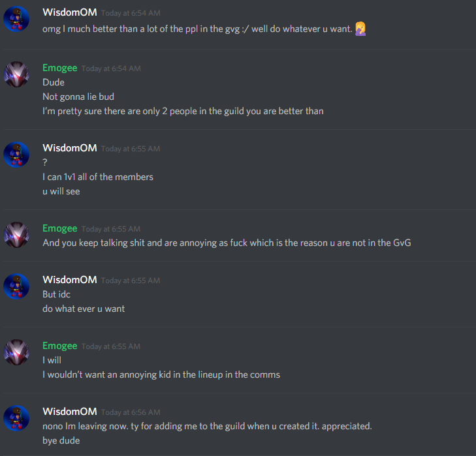Click the Emogee username above 'I will'
This screenshot has height=456, width=476.
[x=60, y=346]
